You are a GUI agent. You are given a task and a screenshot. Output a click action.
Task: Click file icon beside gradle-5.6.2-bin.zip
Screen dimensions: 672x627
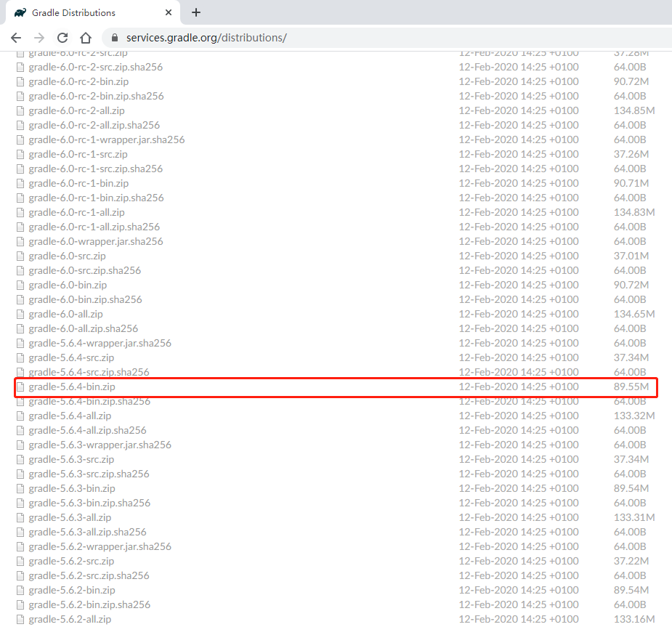[x=20, y=591]
